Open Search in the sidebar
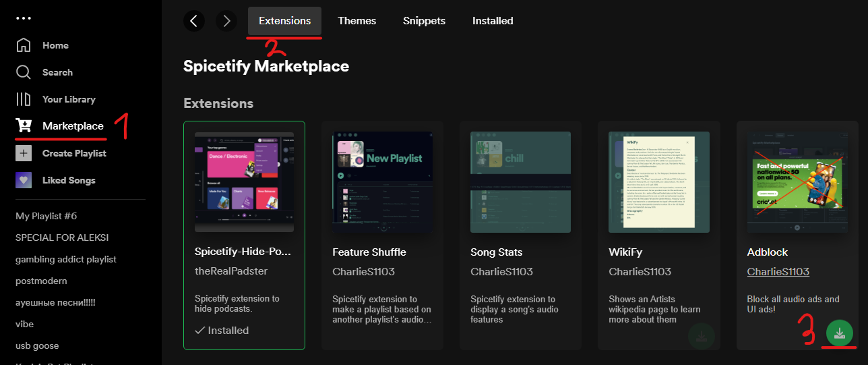 [57, 72]
